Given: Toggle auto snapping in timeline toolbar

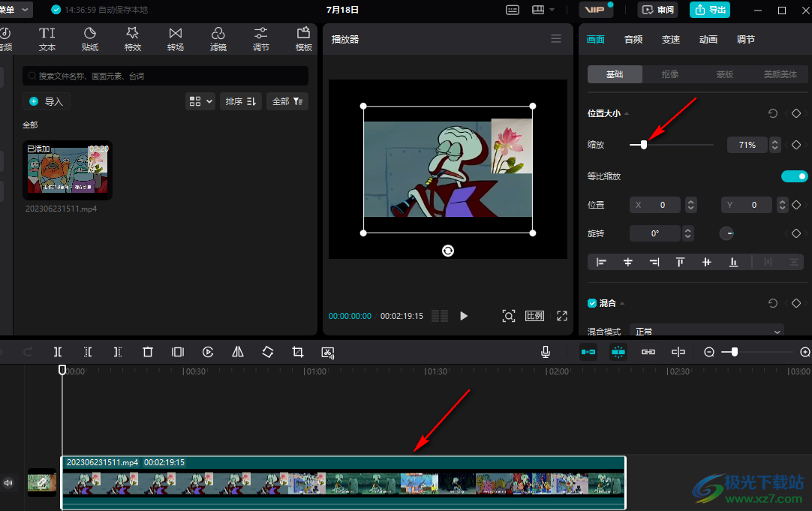Looking at the screenshot, I should coord(618,352).
